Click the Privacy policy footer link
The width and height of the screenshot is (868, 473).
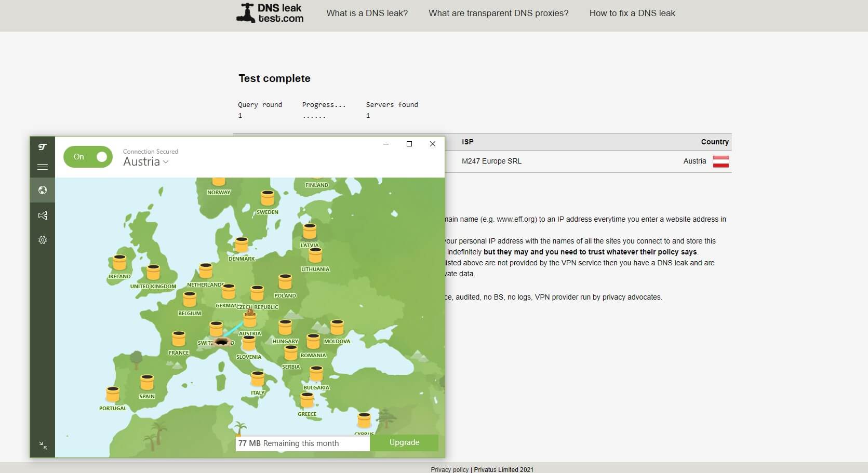(449, 469)
